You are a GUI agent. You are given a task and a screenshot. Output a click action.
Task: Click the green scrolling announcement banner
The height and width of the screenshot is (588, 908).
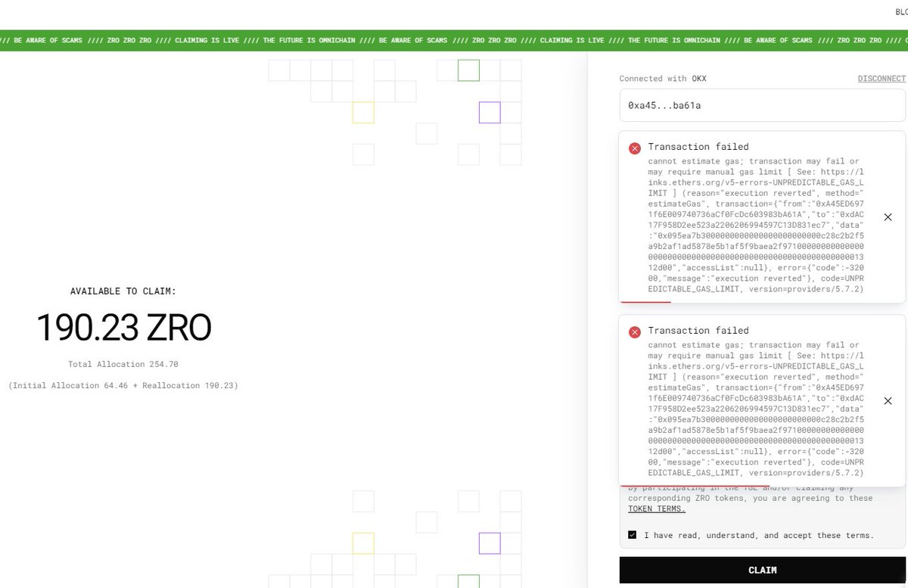[x=454, y=40]
